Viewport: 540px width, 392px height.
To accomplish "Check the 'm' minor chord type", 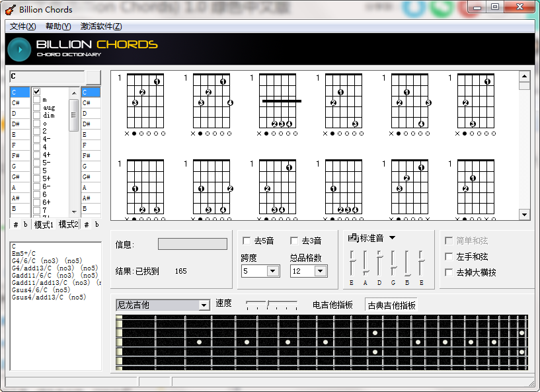I will pyautogui.click(x=37, y=100).
